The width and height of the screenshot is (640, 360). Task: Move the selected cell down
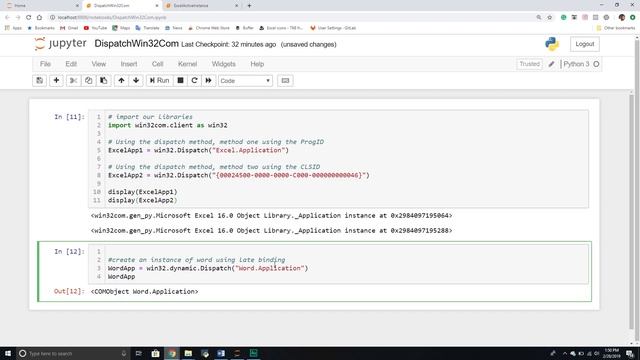pyautogui.click(x=136, y=80)
